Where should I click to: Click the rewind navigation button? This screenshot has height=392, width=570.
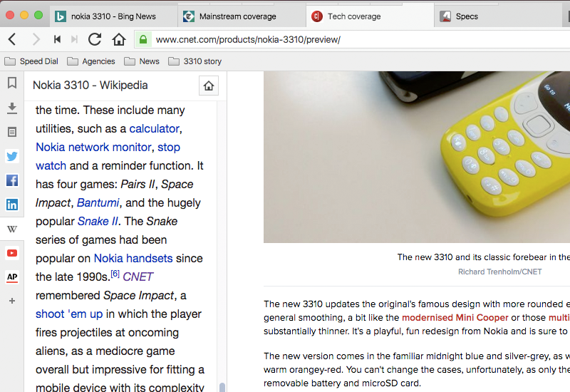[57, 39]
